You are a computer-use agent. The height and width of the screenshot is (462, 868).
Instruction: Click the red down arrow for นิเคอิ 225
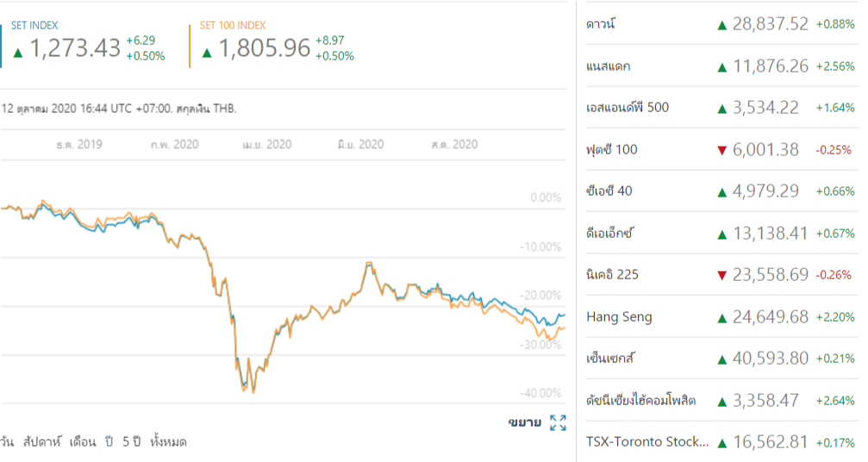tap(721, 276)
